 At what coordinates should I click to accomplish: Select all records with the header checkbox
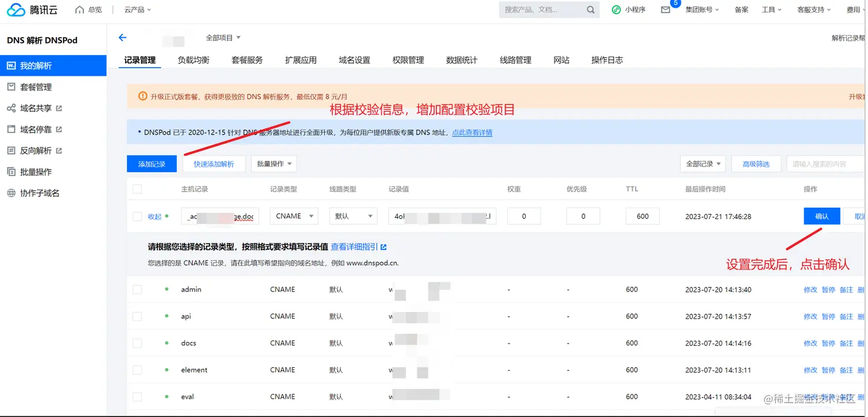(x=137, y=189)
